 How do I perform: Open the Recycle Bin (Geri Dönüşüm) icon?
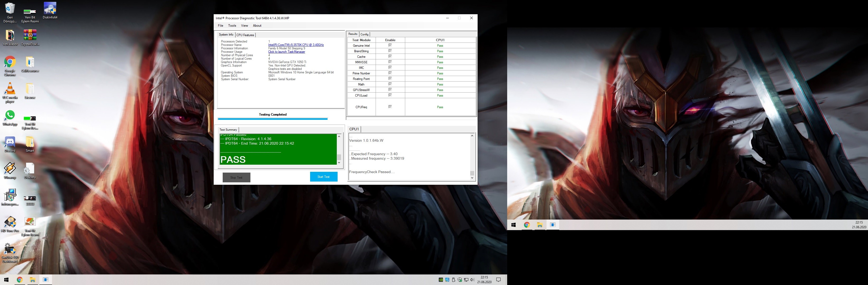(x=10, y=9)
